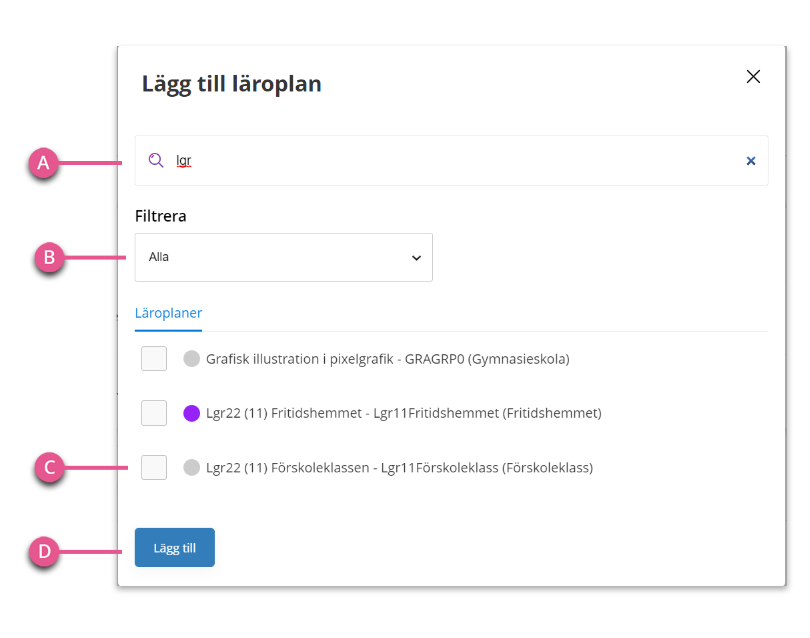Click into the search field containing lgr
This screenshot has height=638, width=810.
pos(451,161)
